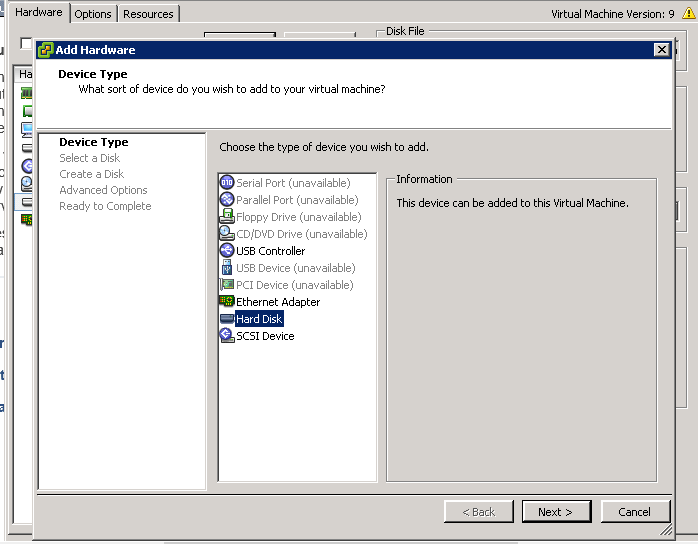The image size is (698, 544).
Task: Click the Advanced Options wizard step
Action: pos(103,190)
